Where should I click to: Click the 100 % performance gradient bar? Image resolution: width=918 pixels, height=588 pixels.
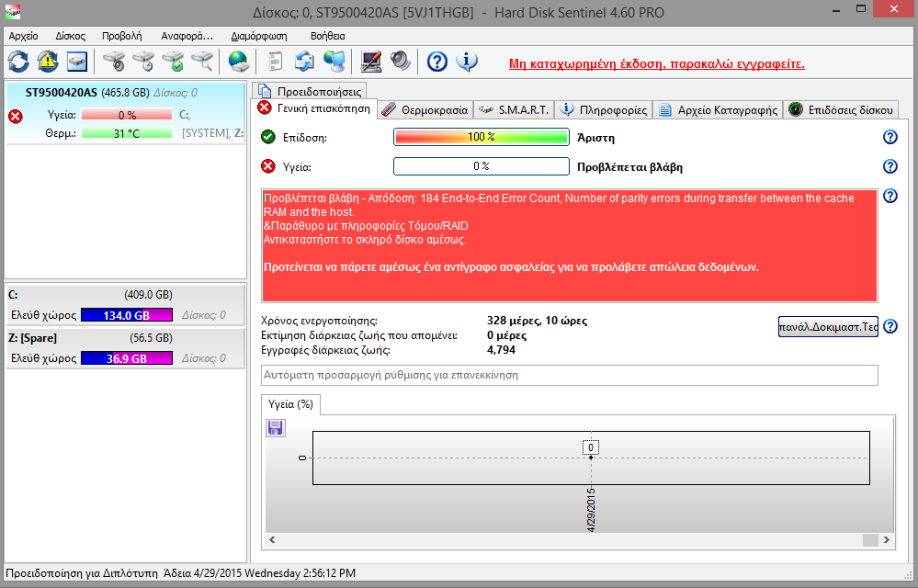(x=482, y=137)
